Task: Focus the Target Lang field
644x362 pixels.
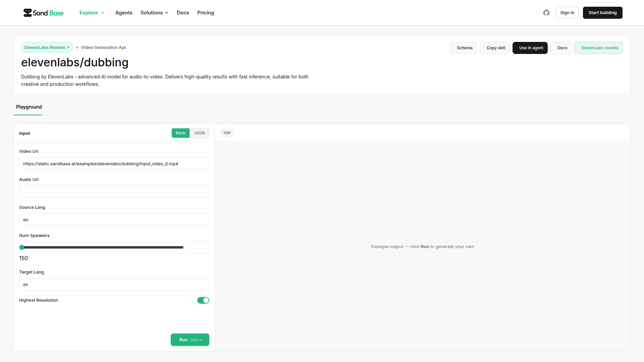Action: point(114,284)
